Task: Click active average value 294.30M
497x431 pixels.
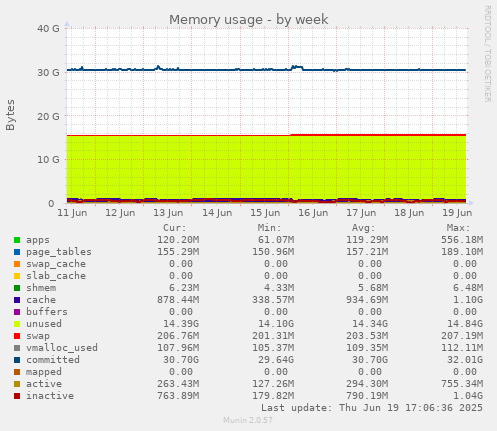Action: click(x=367, y=384)
